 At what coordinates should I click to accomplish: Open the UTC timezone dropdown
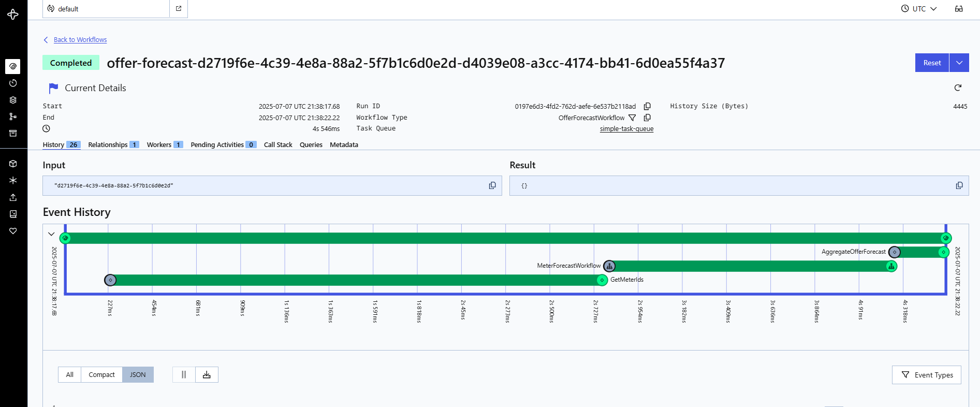919,9
